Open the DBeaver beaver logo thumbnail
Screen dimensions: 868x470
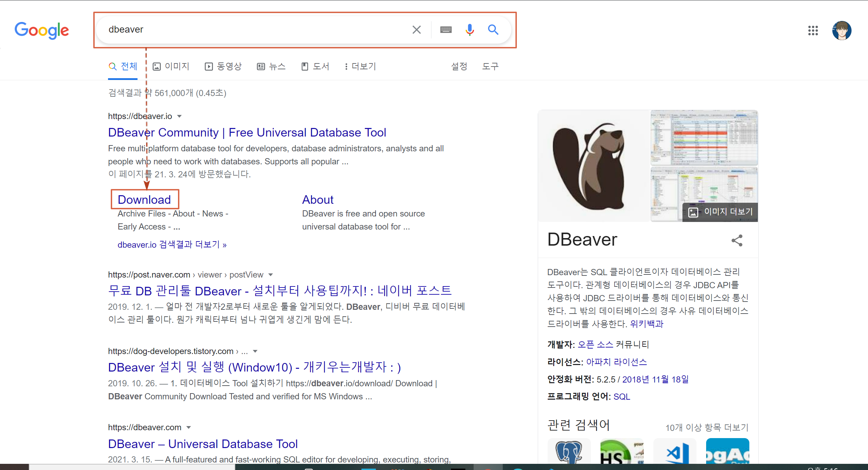pos(593,166)
